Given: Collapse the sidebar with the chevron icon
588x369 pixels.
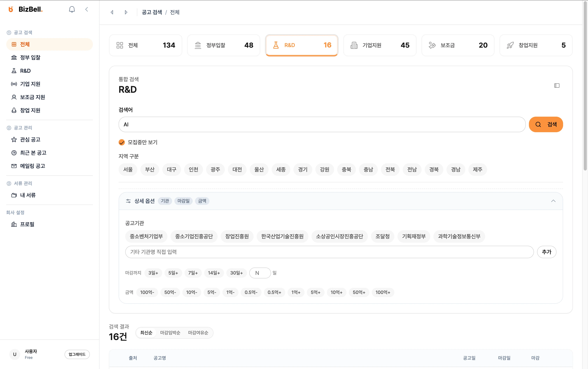Looking at the screenshot, I should [87, 10].
